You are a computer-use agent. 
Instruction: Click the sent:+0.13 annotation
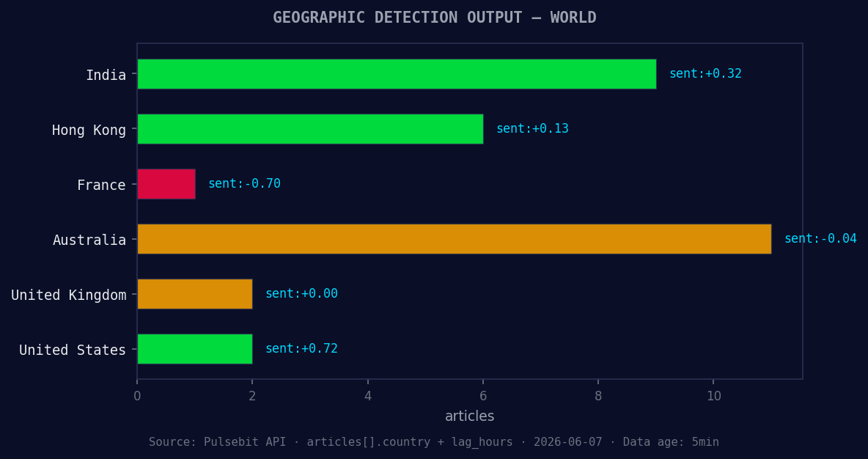(x=532, y=128)
